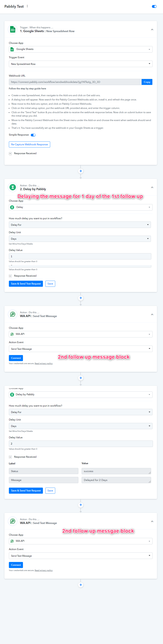
Task: Open Choose App dropdown in first WA API step
Action: pos(81,334)
